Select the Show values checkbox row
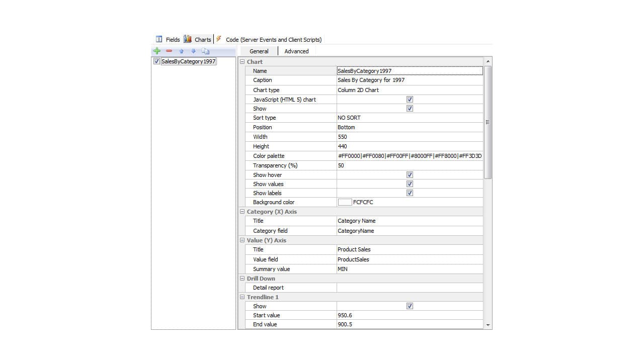Image resolution: width=644 pixels, height=362 pixels. 410,184
